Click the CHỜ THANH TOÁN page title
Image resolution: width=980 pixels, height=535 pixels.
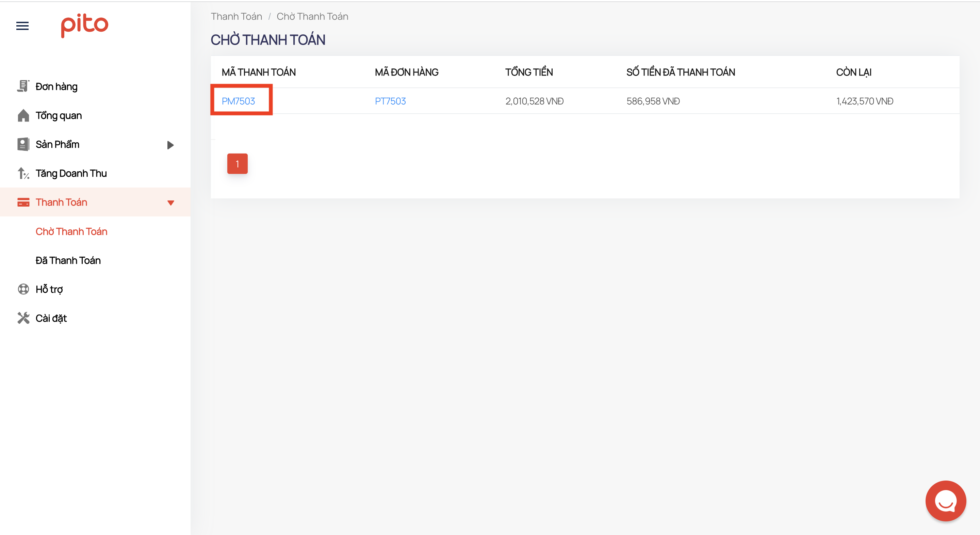coord(268,39)
